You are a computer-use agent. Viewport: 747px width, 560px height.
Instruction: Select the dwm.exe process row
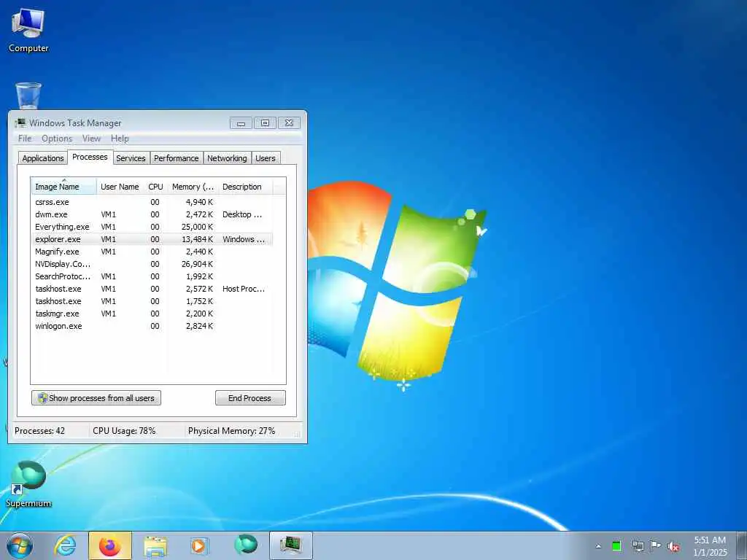click(x=152, y=214)
